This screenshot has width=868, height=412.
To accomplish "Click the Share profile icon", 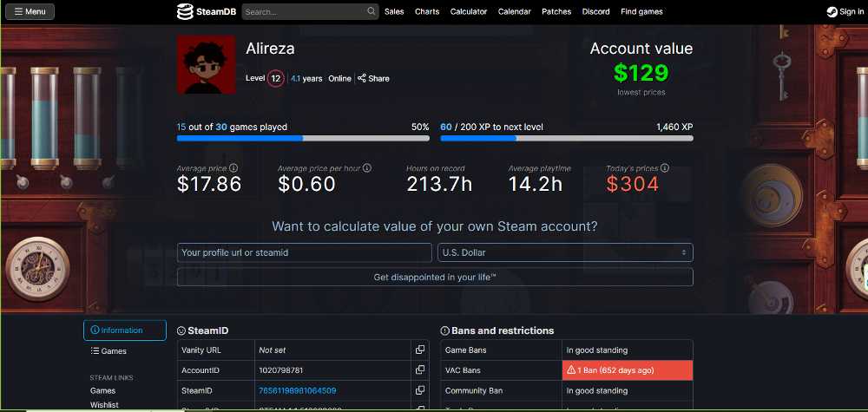I will (361, 78).
